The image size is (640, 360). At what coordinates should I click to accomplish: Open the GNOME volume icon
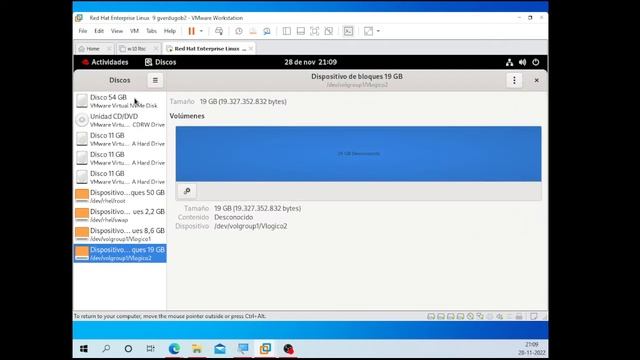click(522, 62)
